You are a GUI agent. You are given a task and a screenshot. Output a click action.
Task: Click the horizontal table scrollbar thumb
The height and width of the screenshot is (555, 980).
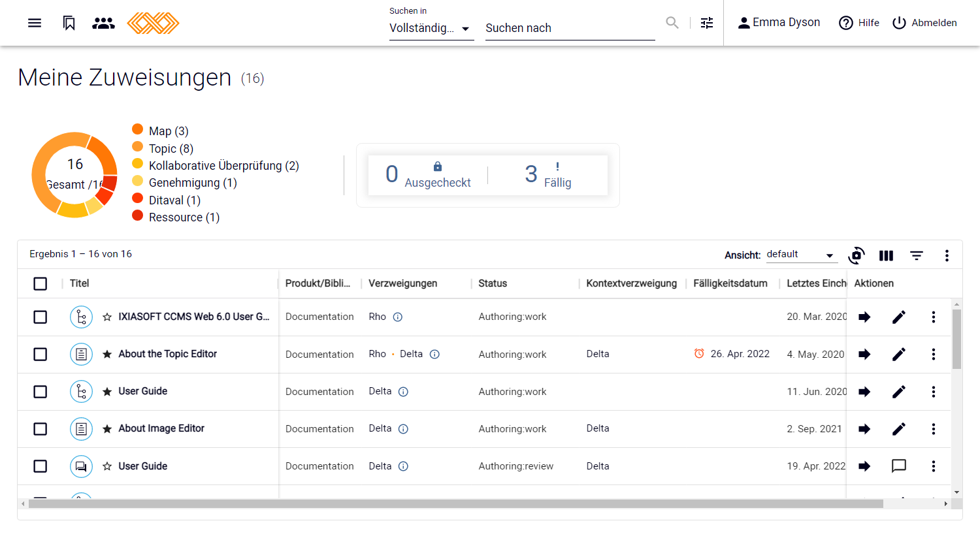coord(456,503)
